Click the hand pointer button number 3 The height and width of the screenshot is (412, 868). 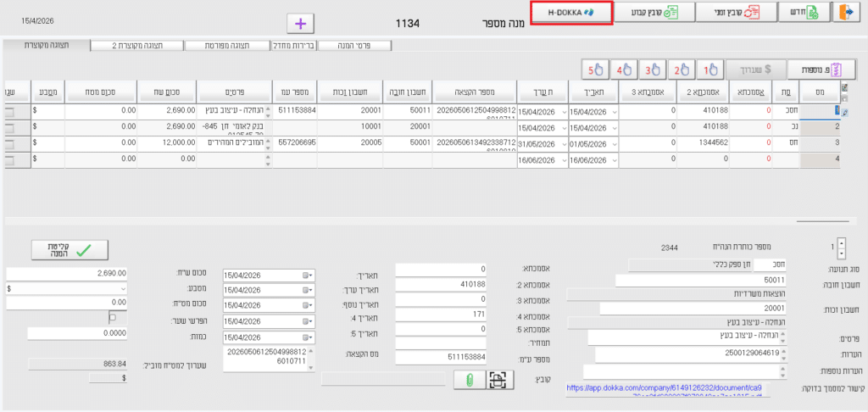point(653,70)
